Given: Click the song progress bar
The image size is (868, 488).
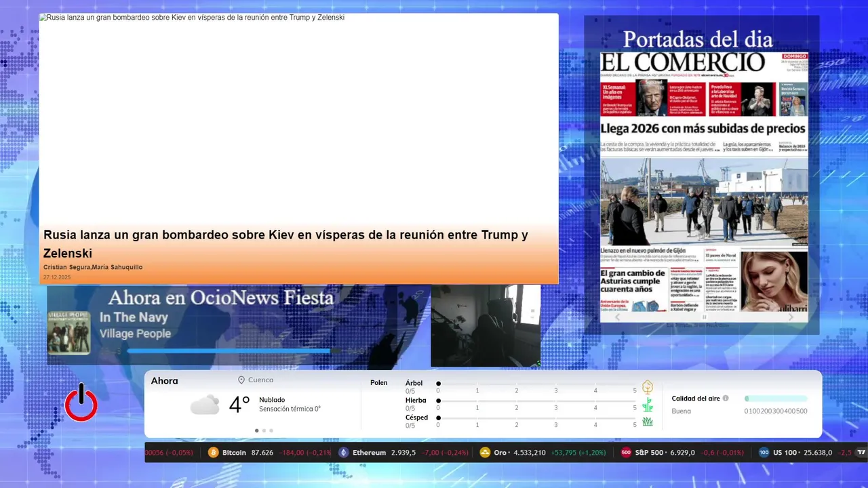Looking at the screenshot, I should click(234, 351).
